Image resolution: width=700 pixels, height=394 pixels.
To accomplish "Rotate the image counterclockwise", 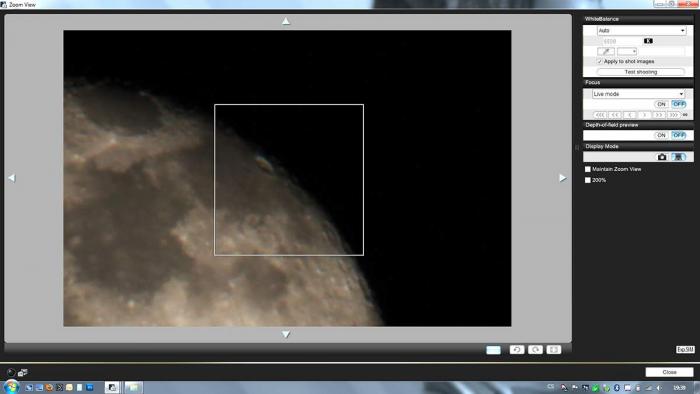I will [x=517, y=349].
